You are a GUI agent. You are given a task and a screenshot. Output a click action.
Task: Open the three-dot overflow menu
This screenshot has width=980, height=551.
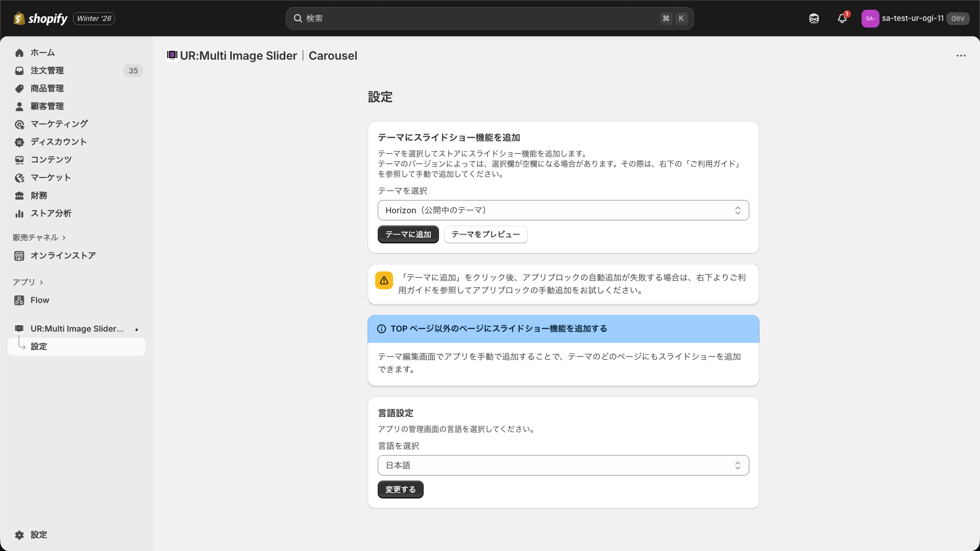[x=961, y=56]
